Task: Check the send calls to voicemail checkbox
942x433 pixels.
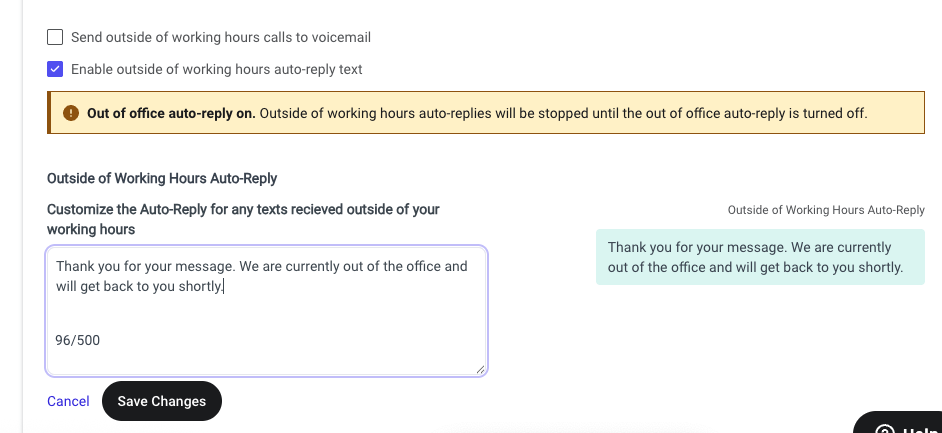Action: (x=55, y=37)
